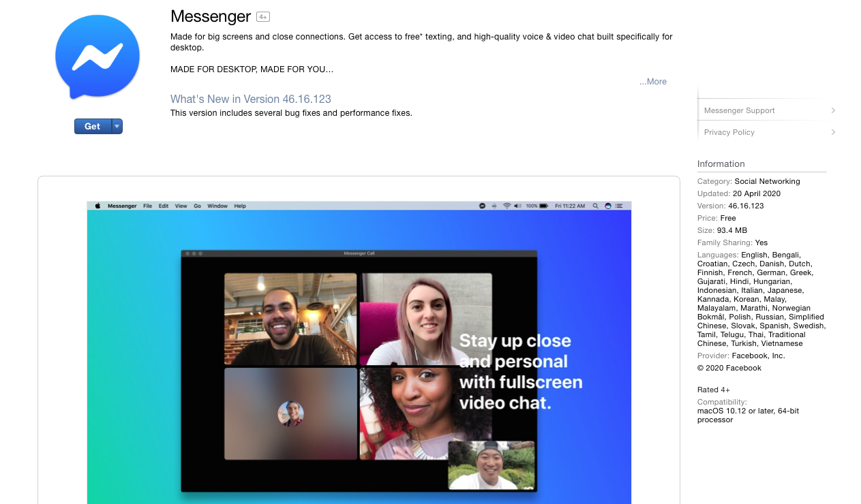Image resolution: width=861 pixels, height=504 pixels.
Task: Open the Privacy Policy link
Action: click(x=729, y=132)
